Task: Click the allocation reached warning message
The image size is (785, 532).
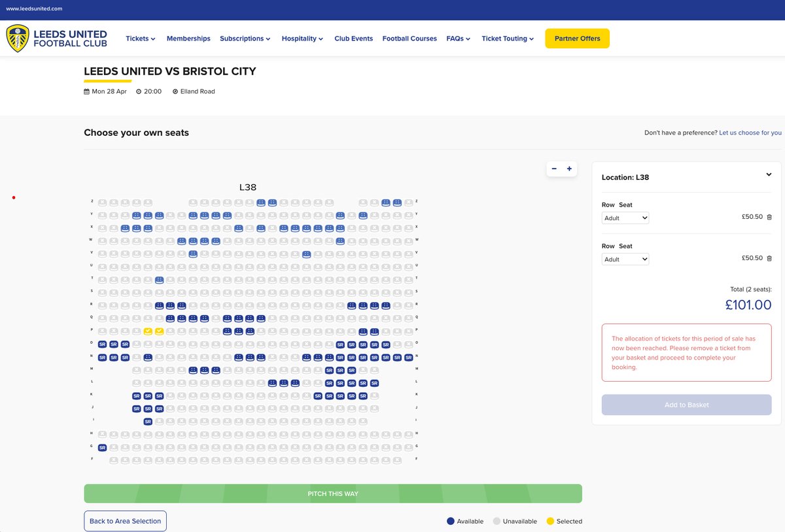Action: [686, 353]
